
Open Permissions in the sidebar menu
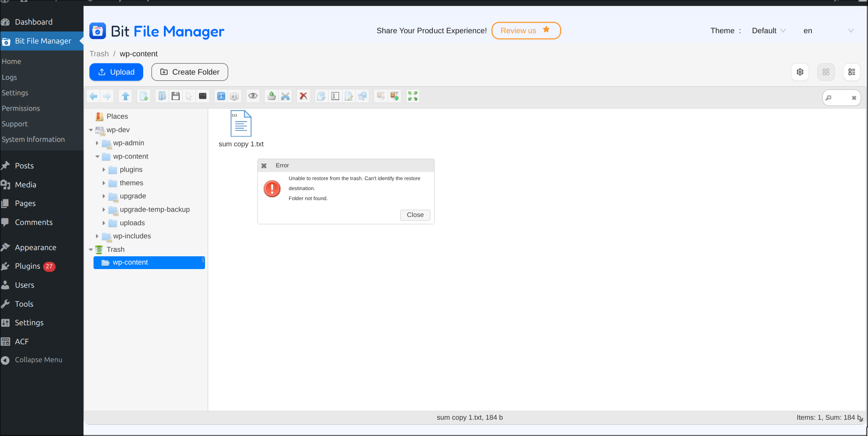click(21, 108)
